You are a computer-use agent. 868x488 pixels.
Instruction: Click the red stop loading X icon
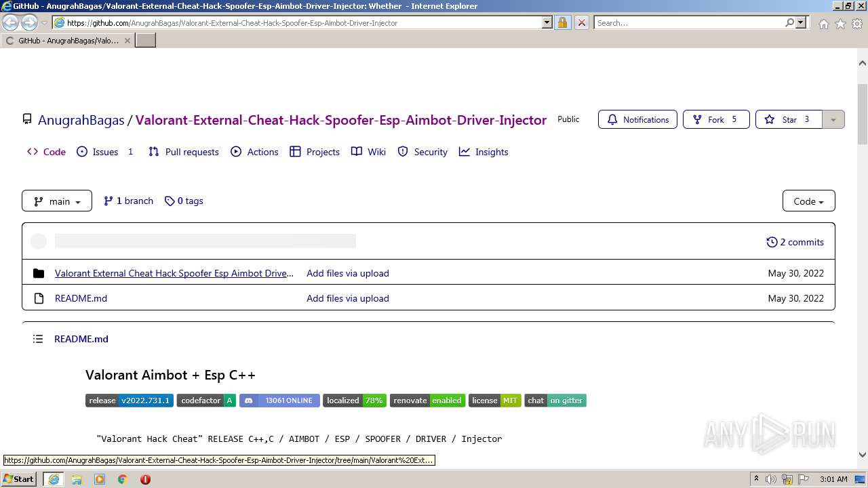pyautogui.click(x=581, y=22)
